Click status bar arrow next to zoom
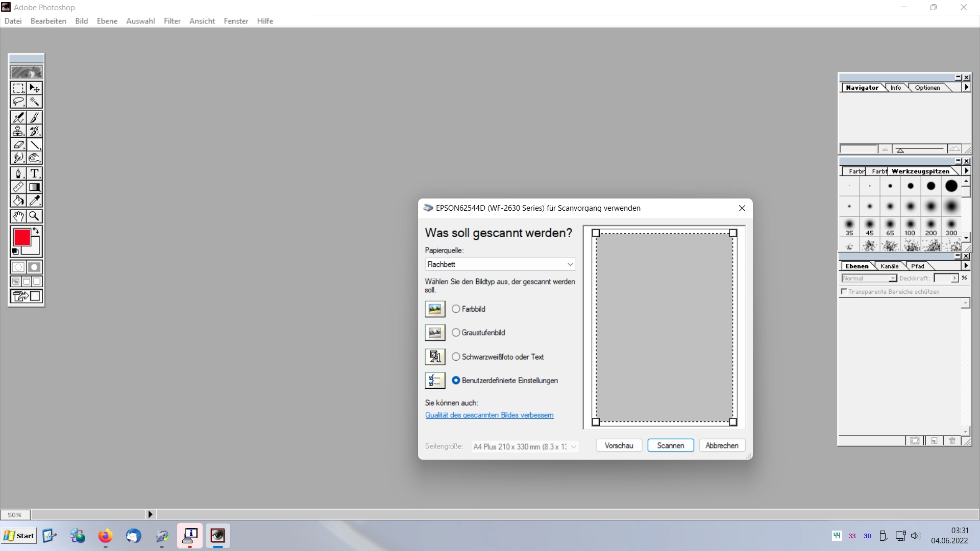980x551 pixels. coord(150,514)
